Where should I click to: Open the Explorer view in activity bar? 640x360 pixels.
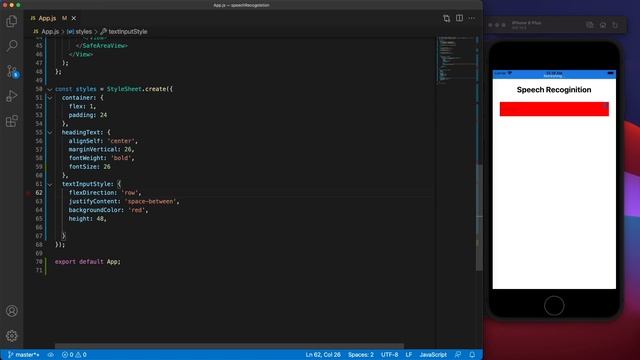[x=12, y=21]
